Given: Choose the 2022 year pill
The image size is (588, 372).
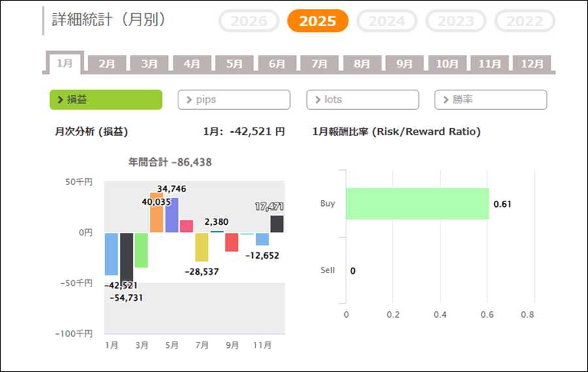Looking at the screenshot, I should (x=525, y=21).
